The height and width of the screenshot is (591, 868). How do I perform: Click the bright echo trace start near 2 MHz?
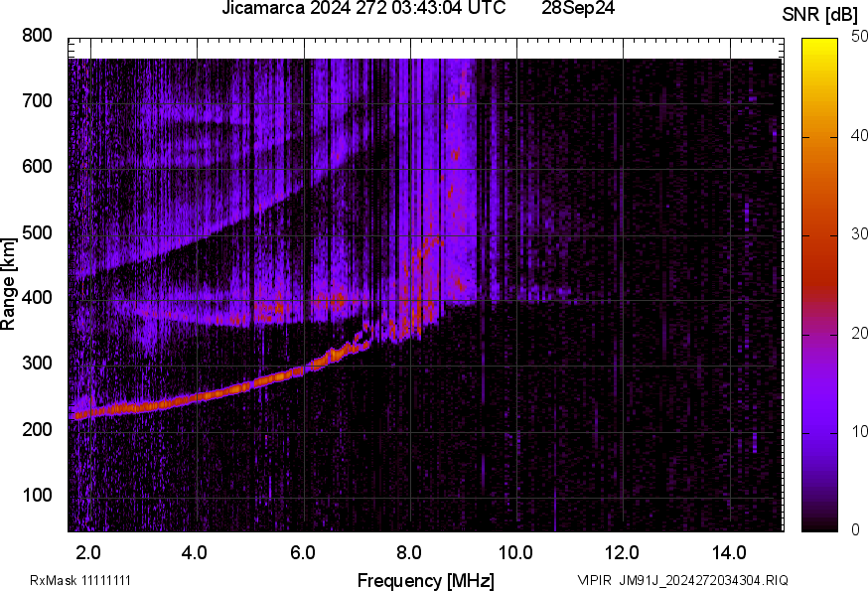pyautogui.click(x=83, y=414)
